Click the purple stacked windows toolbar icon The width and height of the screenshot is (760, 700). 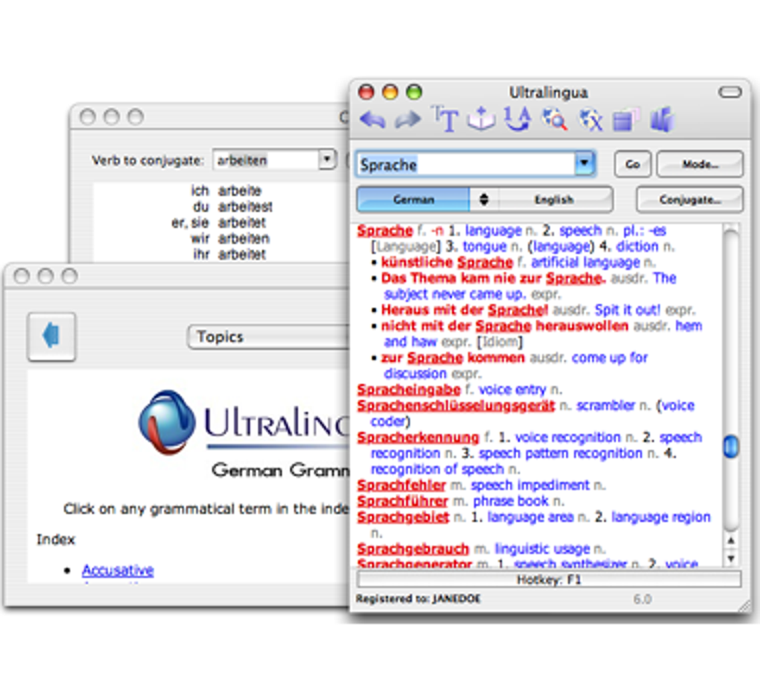pyautogui.click(x=626, y=120)
